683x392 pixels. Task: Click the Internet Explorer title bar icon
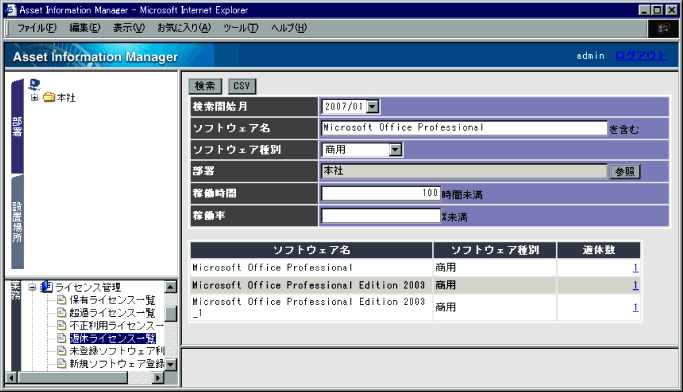click(11, 10)
